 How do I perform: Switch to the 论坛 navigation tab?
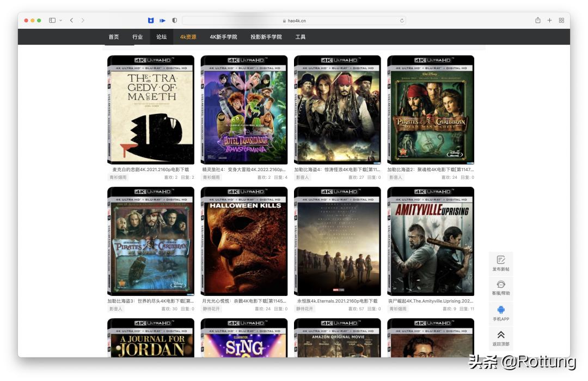[161, 37]
